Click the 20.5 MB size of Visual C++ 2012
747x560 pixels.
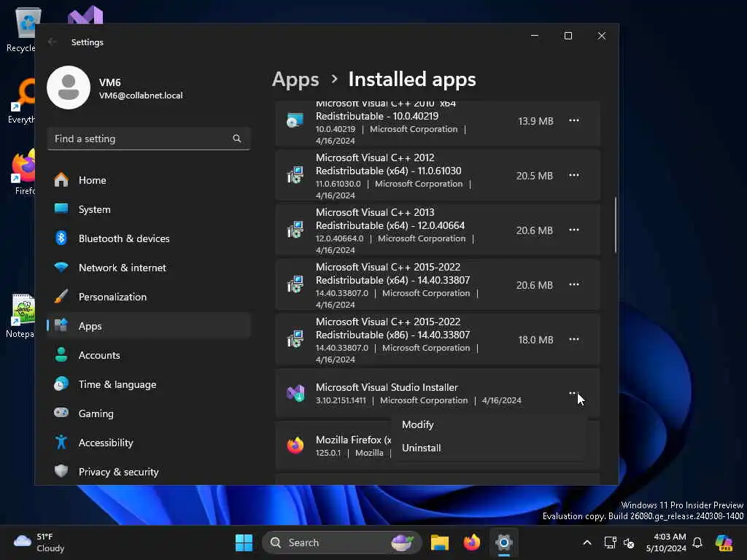535,176
